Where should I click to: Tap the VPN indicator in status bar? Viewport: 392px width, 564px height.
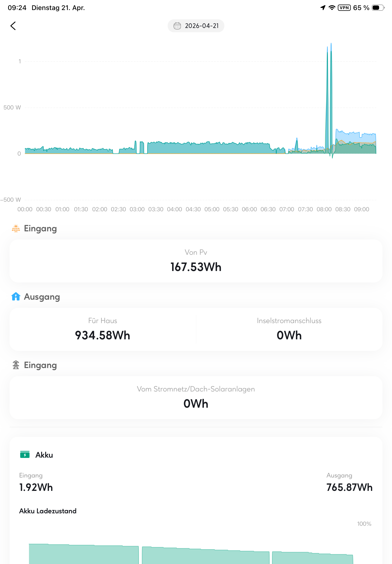(344, 8)
